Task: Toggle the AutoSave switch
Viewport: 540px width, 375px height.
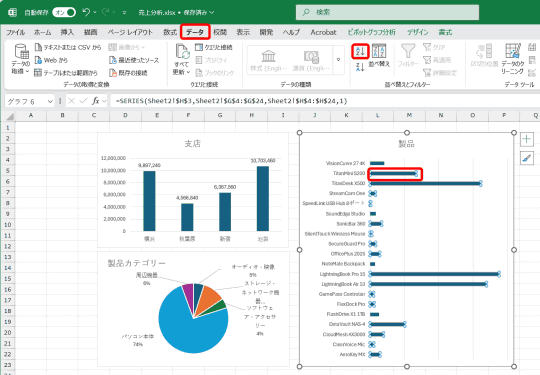Action: (64, 12)
